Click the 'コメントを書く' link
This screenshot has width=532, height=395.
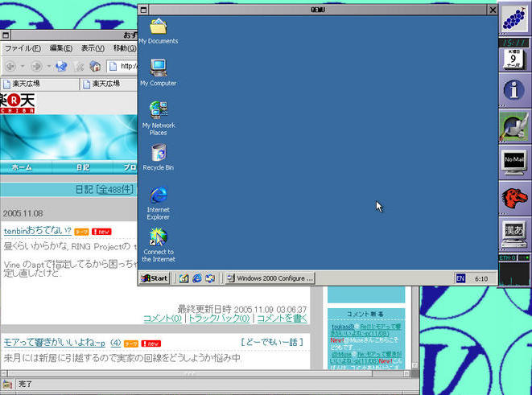tap(282, 319)
